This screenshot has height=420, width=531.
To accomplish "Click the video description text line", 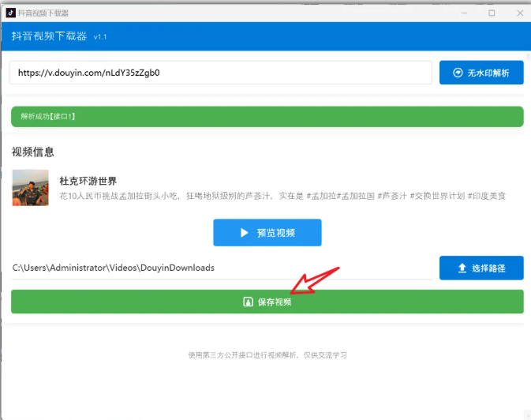I will click(x=282, y=196).
